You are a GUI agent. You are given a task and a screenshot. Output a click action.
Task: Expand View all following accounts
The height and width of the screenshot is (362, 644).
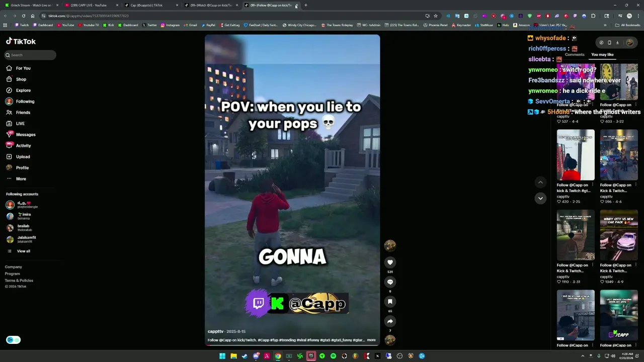(18, 251)
